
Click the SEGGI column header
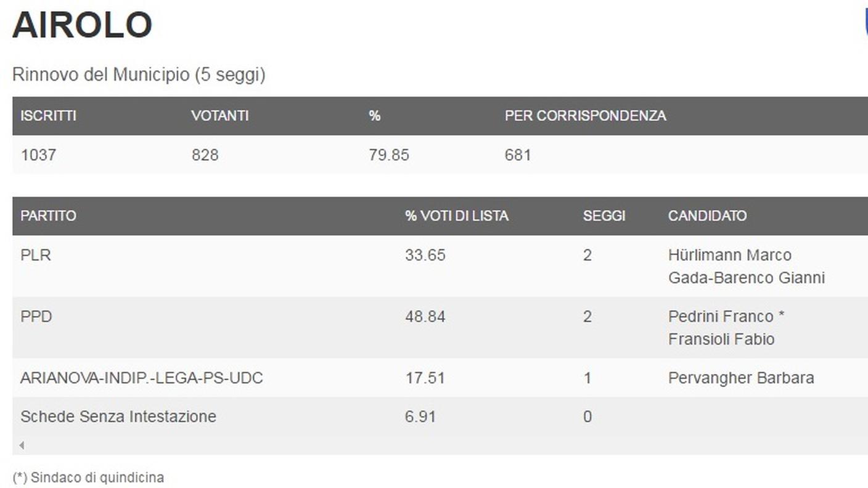click(x=604, y=216)
